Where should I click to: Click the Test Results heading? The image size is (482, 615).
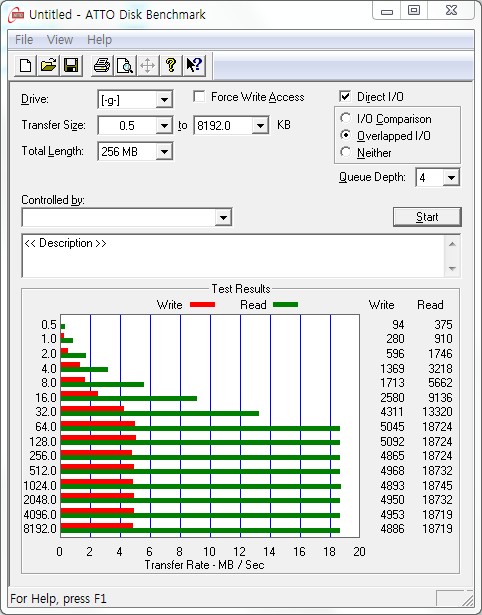coord(241,289)
